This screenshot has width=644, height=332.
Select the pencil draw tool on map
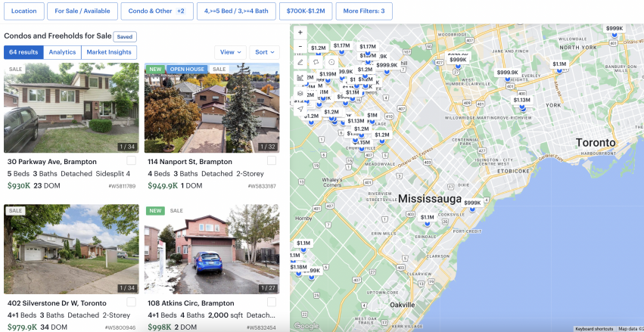(300, 62)
